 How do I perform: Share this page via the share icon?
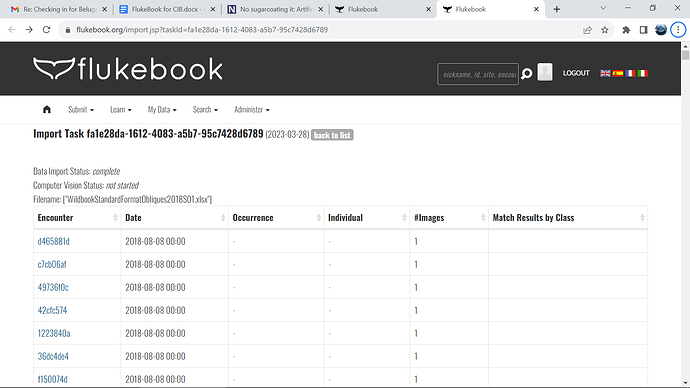point(587,30)
